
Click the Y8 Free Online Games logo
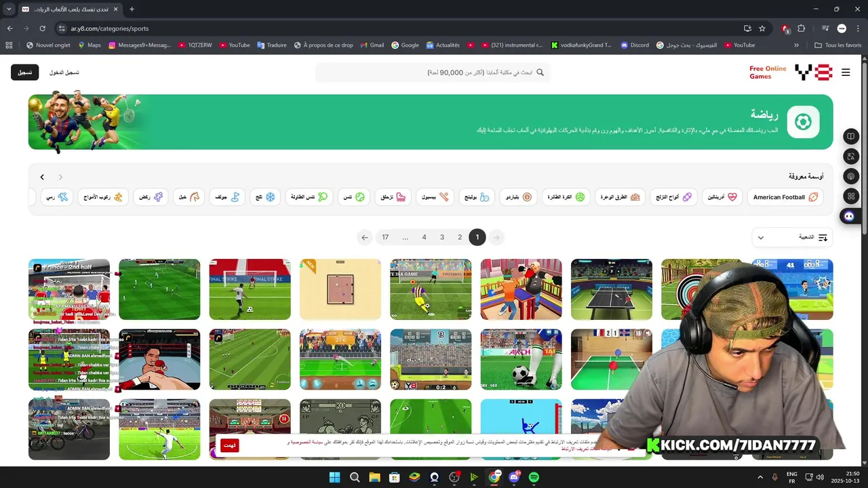click(x=791, y=73)
